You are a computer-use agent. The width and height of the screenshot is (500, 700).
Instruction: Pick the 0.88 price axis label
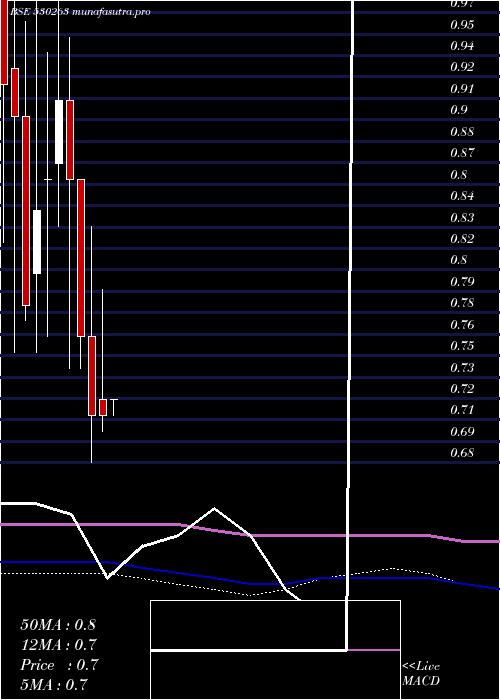pyautogui.click(x=462, y=132)
